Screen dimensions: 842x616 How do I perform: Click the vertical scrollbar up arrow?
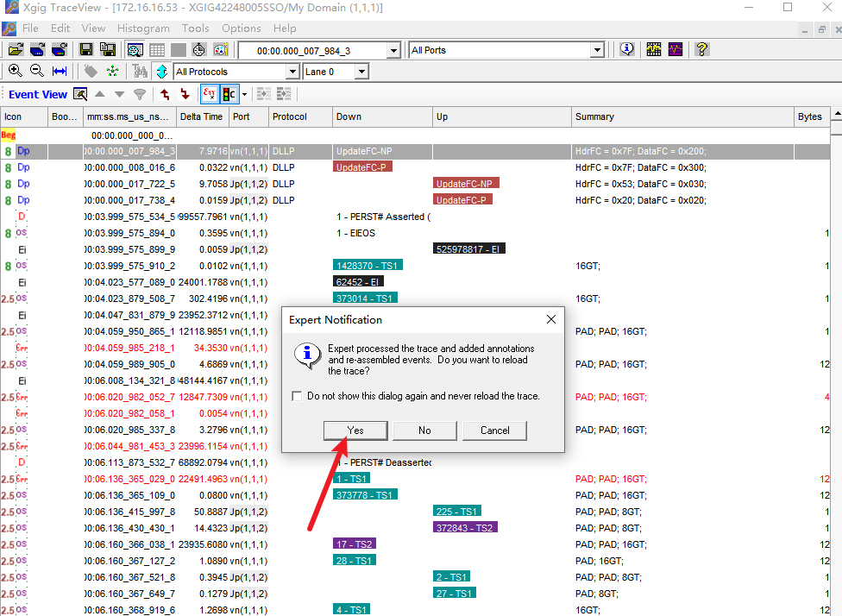coord(837,115)
